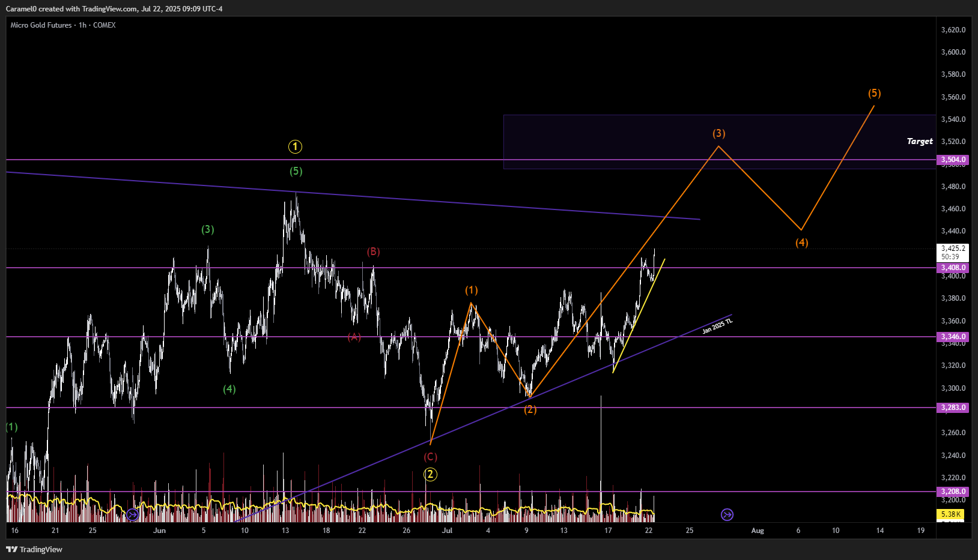Select the yellow circled 1 wave label

pyautogui.click(x=295, y=146)
